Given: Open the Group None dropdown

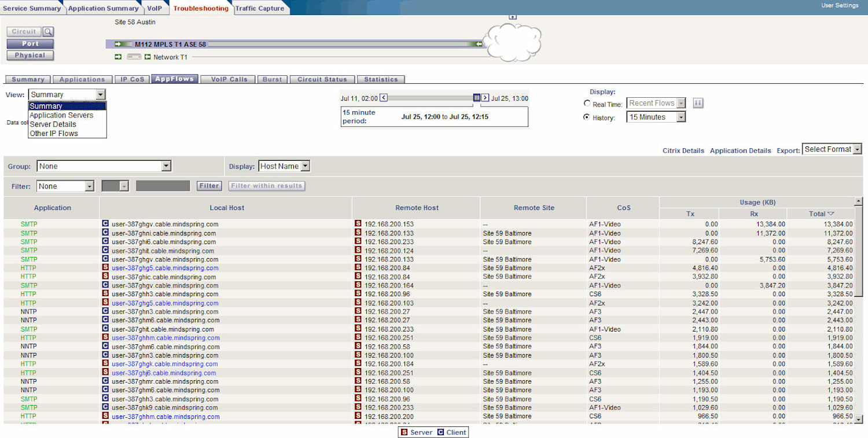Looking at the screenshot, I should click(x=167, y=165).
